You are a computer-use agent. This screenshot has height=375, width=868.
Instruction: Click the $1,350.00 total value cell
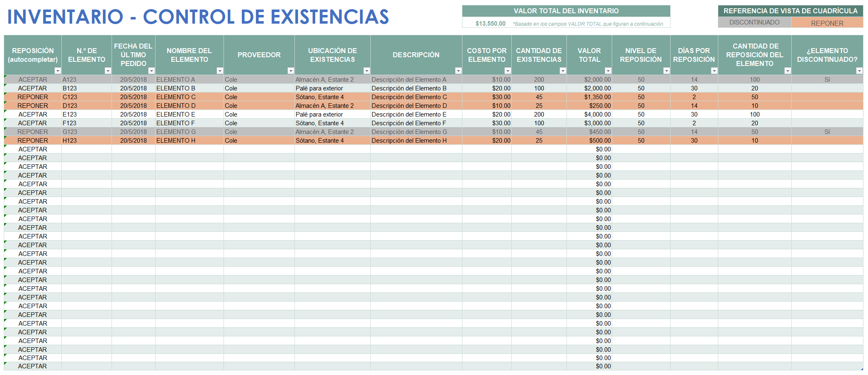click(x=589, y=97)
